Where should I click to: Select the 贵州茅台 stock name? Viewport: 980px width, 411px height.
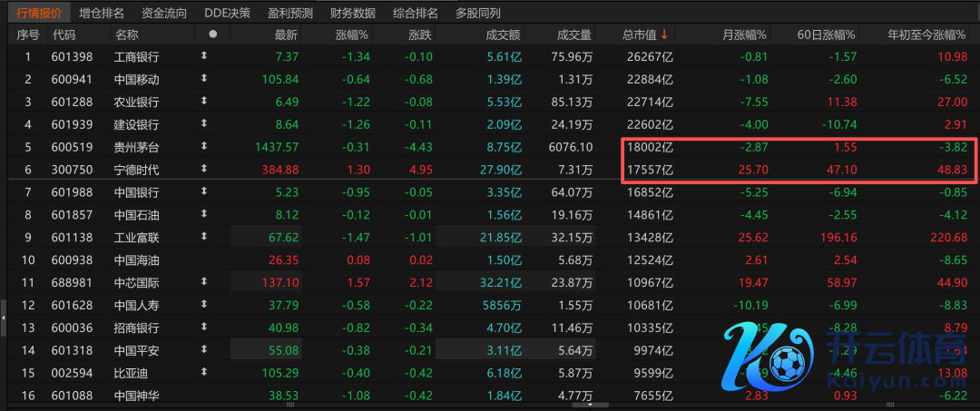(137, 146)
